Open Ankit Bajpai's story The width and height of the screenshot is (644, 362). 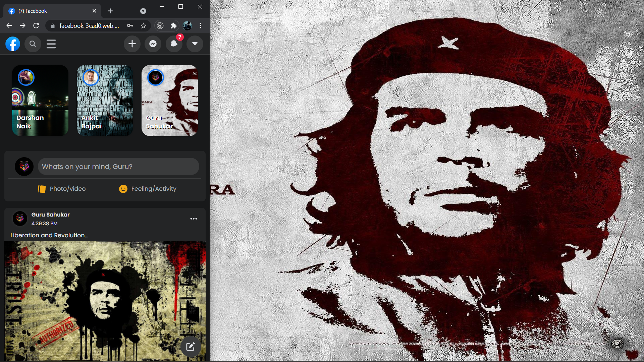pos(105,101)
